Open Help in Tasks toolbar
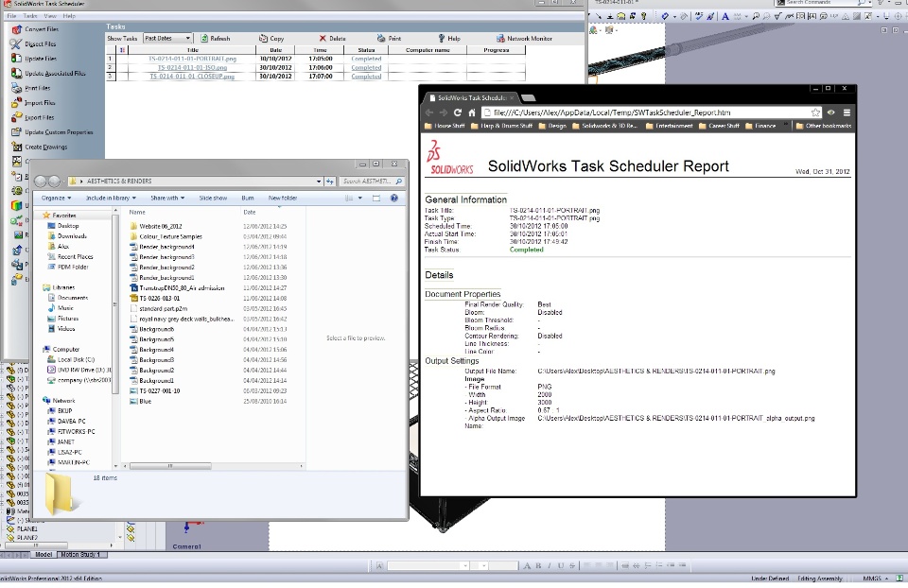Viewport: 908px width, 588px height. 449,38
